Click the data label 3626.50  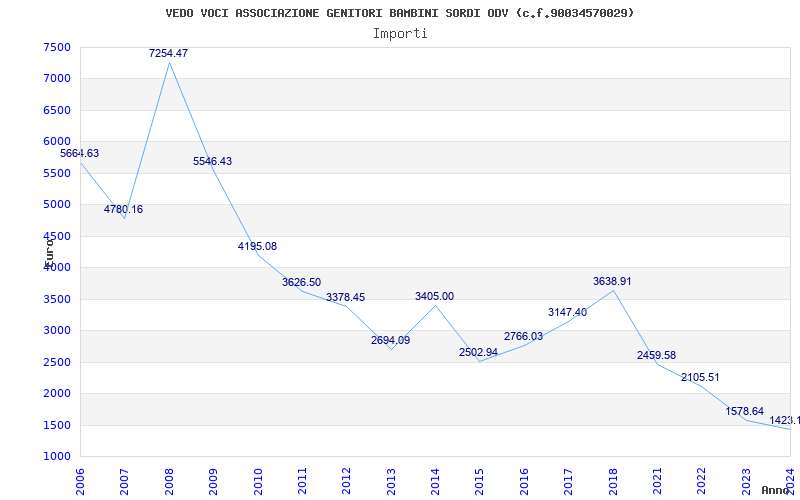pyautogui.click(x=302, y=283)
